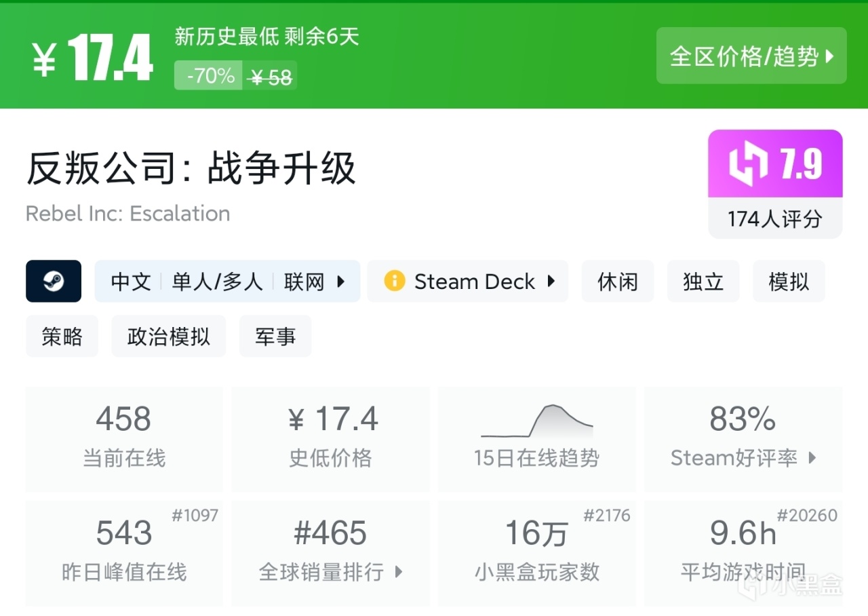868x616 pixels.
Task: Switch to 独立 category
Action: click(x=703, y=281)
